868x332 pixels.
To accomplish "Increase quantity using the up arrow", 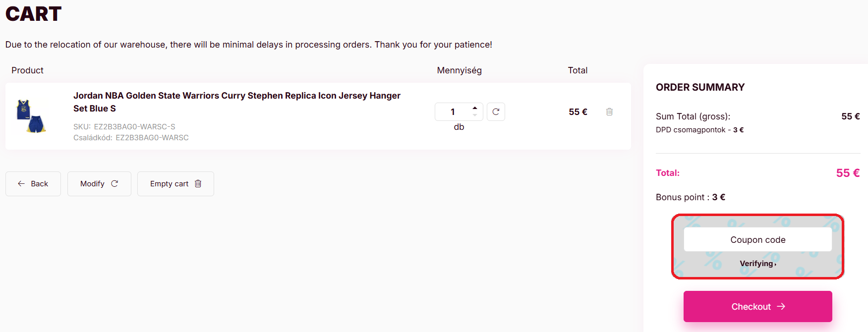I will coord(475,108).
